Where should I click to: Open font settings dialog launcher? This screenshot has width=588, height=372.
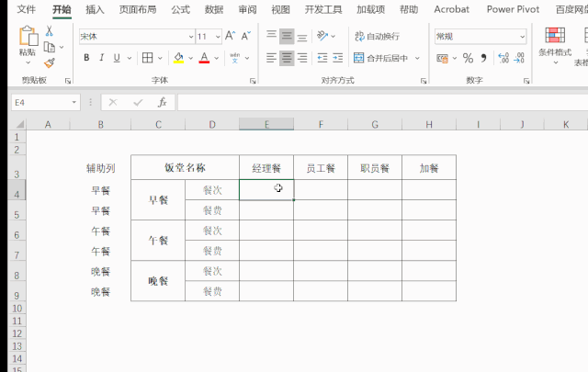pos(253,81)
